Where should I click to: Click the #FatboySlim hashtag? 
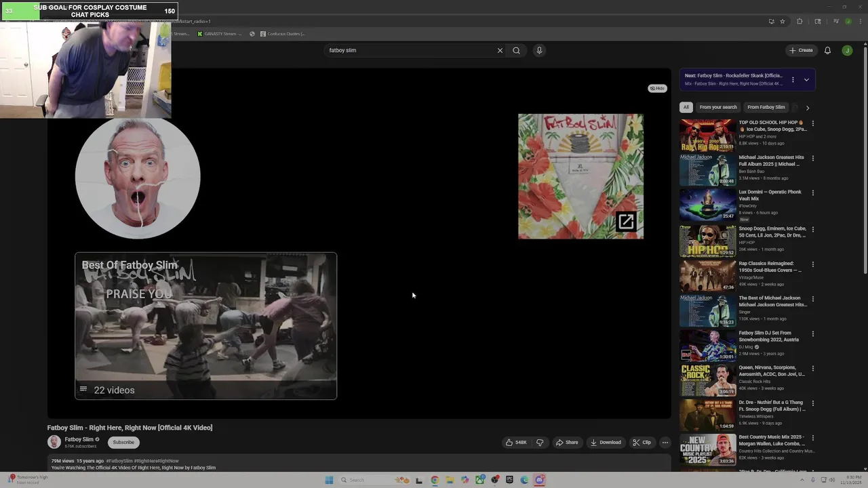pos(119,461)
